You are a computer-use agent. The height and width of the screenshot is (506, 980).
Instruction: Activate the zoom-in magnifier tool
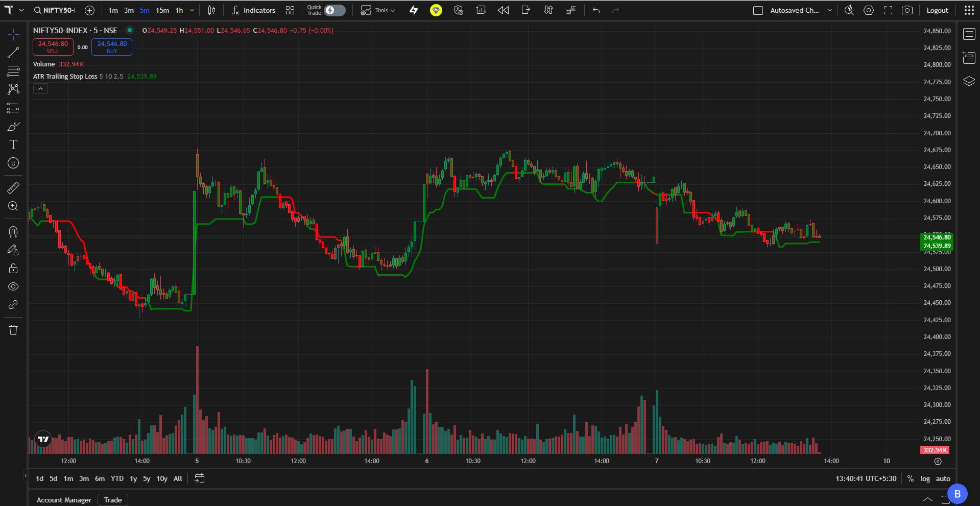click(13, 206)
